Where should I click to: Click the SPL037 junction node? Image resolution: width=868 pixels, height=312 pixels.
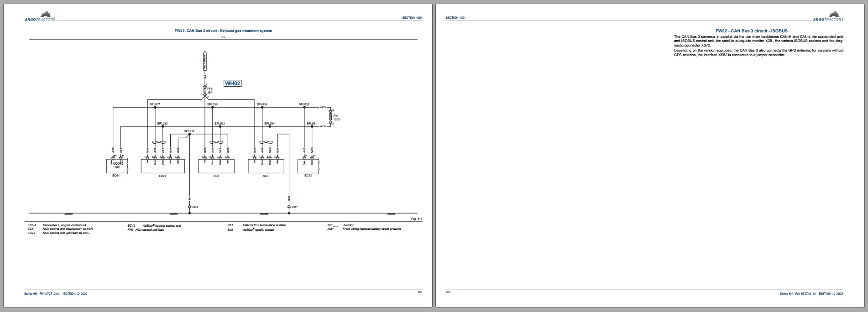click(155, 108)
